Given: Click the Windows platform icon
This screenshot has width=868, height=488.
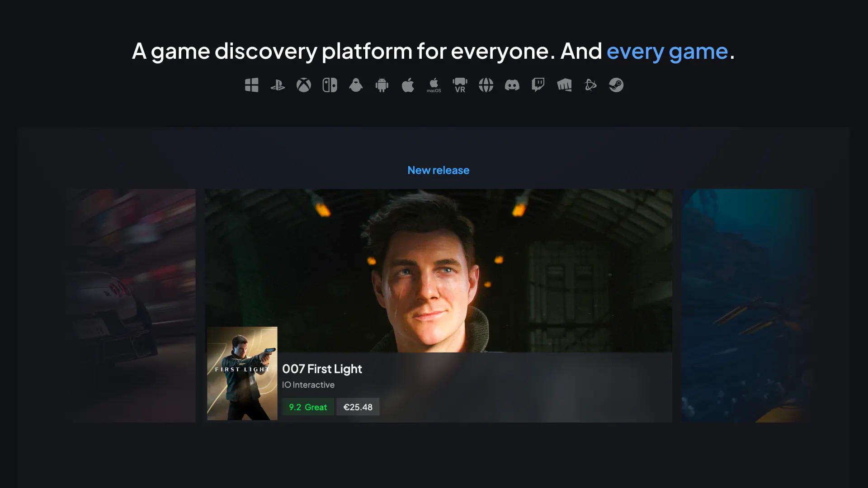Looking at the screenshot, I should coord(251,85).
